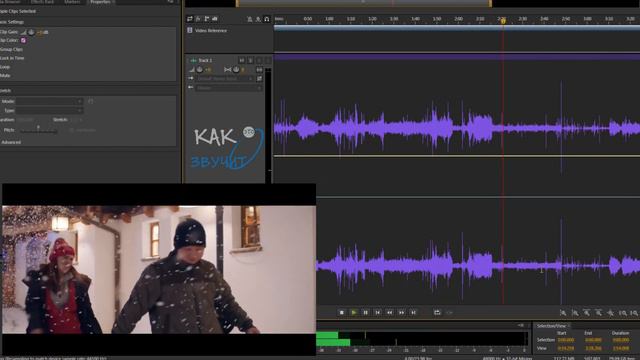Open the Track 1 output dropdown
This screenshot has width=640, height=360.
pos(228,87)
